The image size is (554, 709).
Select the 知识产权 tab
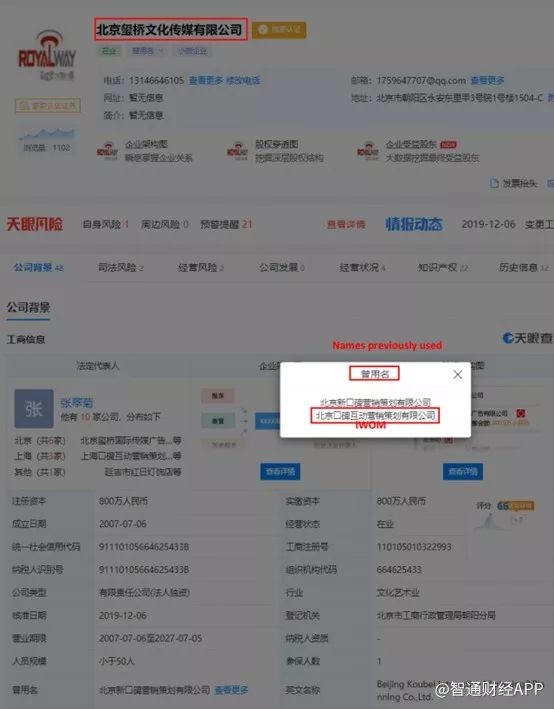click(443, 268)
